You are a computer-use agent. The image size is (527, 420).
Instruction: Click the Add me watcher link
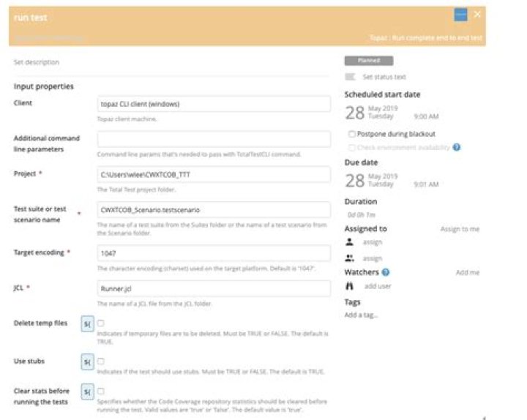click(468, 272)
